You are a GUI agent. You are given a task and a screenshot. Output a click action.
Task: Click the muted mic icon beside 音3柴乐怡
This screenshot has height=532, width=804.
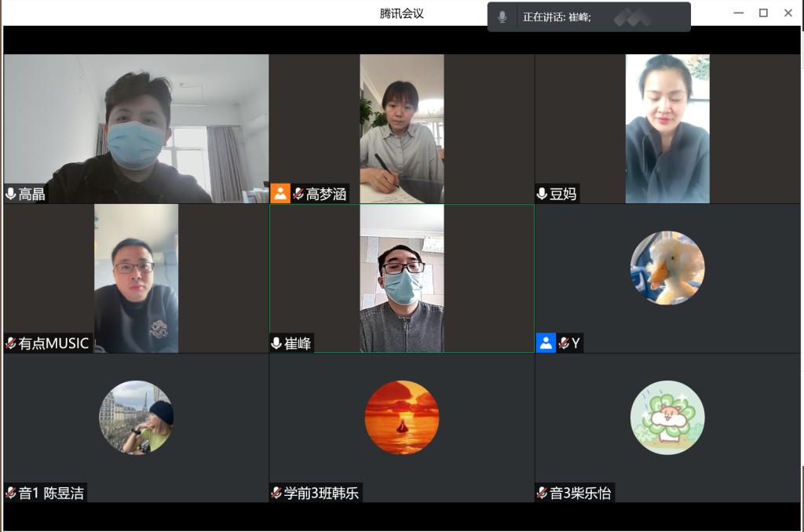(542, 493)
